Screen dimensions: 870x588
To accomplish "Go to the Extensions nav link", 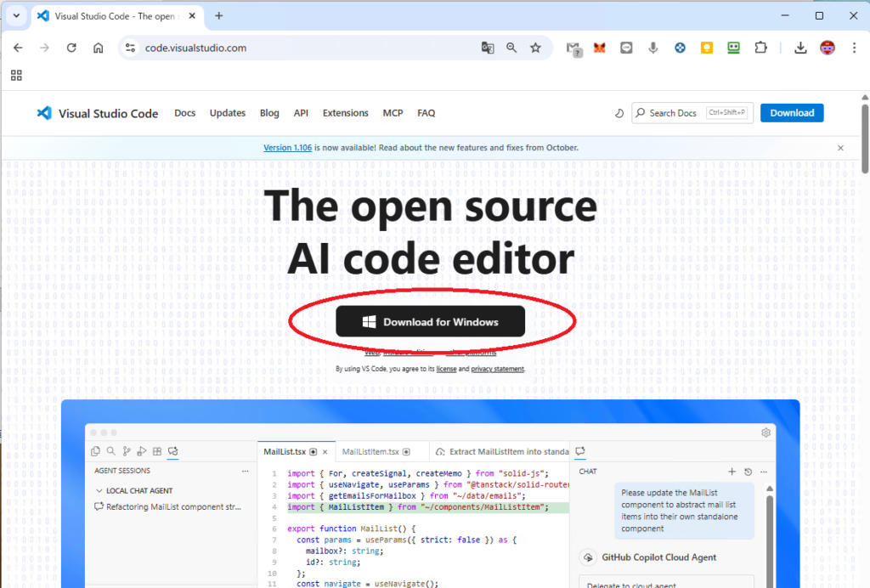I will point(345,113).
